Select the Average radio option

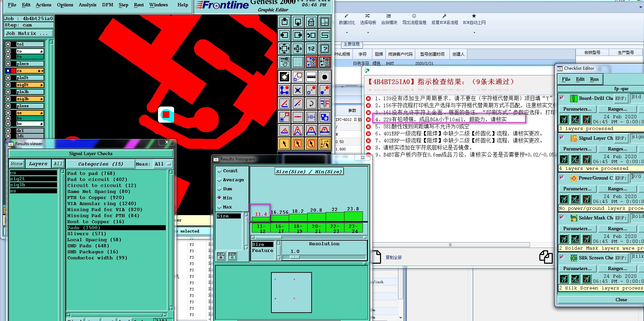tap(219, 180)
